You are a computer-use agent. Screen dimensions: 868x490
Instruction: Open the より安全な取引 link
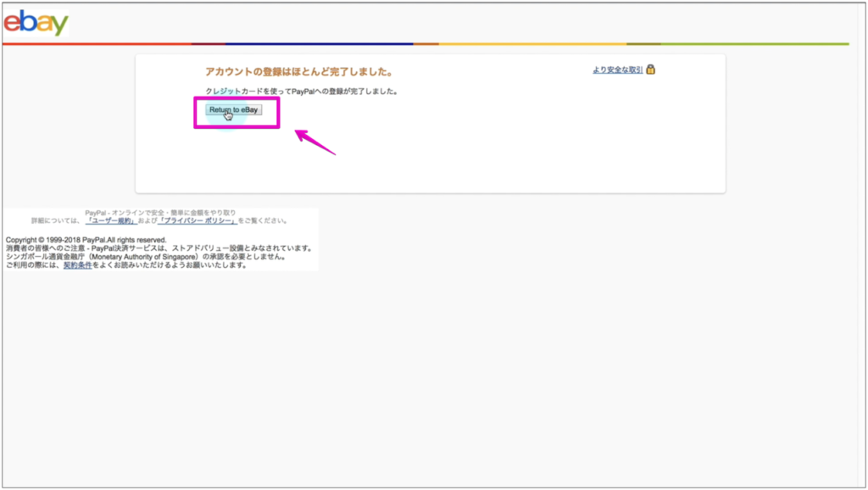[617, 70]
